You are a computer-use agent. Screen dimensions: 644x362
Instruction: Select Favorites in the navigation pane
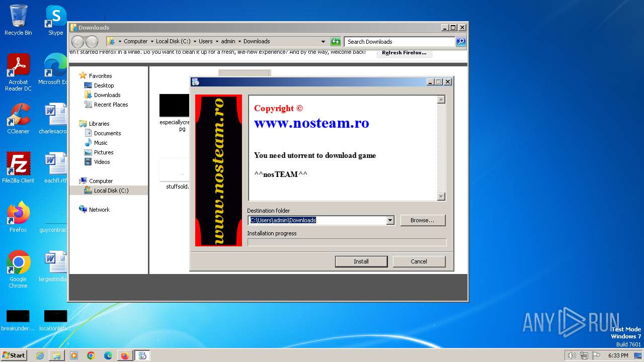click(x=100, y=76)
